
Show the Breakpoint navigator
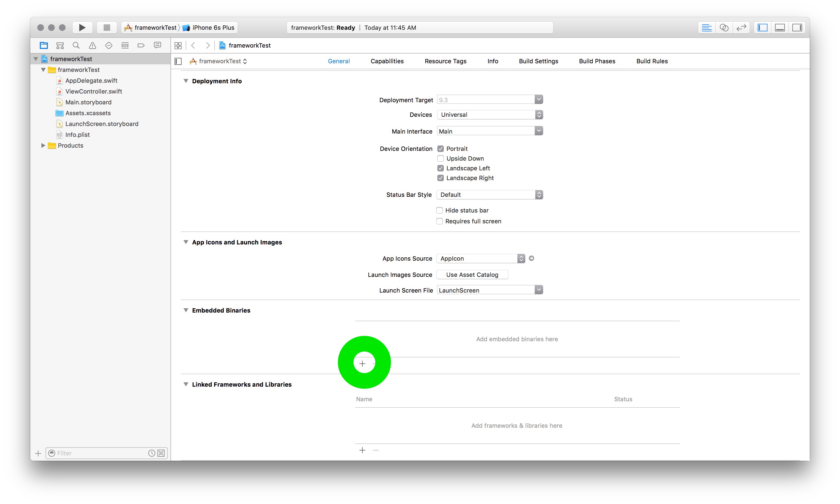click(x=141, y=45)
